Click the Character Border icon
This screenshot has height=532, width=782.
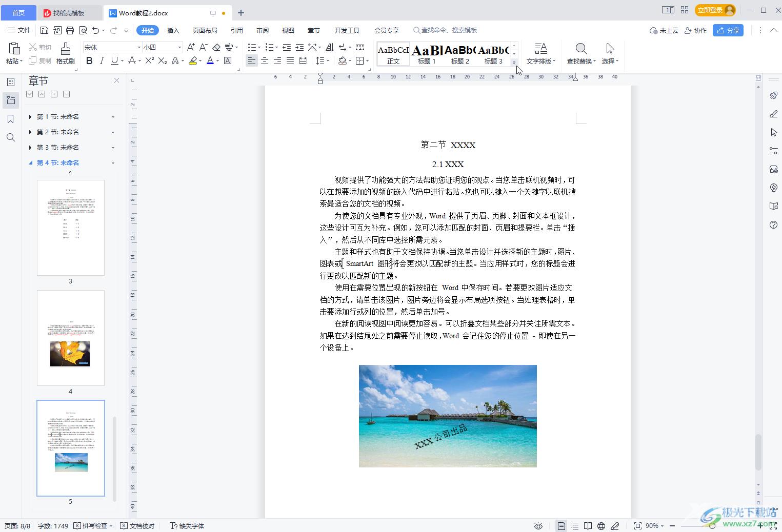pyautogui.click(x=228, y=60)
